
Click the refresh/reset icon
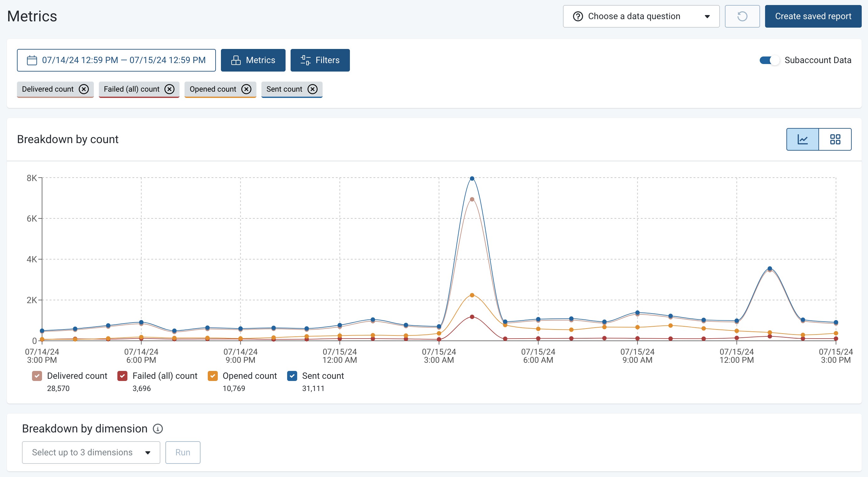(x=742, y=16)
